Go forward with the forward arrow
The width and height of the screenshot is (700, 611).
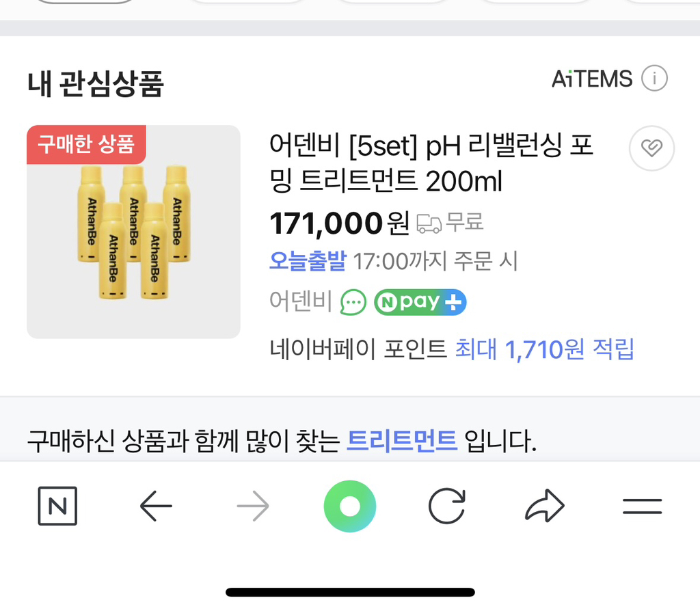(x=252, y=506)
